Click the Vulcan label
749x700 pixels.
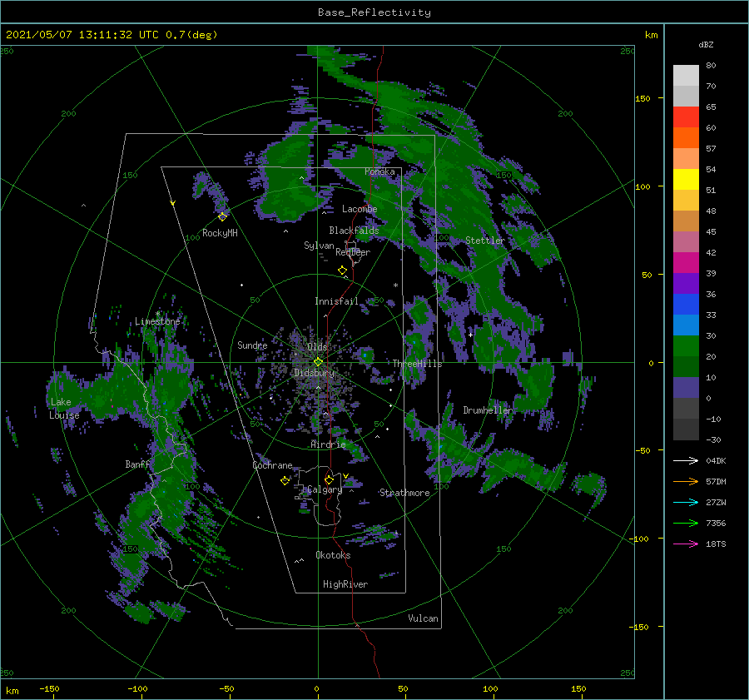[423, 618]
